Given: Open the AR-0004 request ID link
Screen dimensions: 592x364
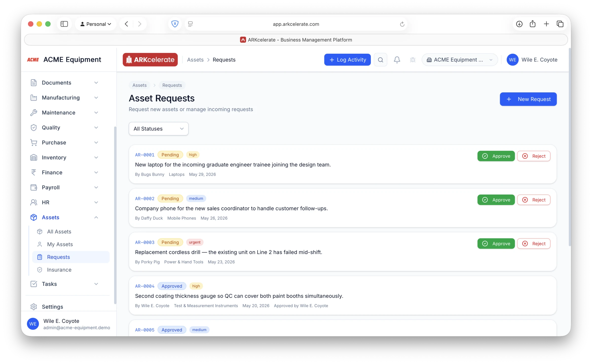Looking at the screenshot, I should coord(145,286).
